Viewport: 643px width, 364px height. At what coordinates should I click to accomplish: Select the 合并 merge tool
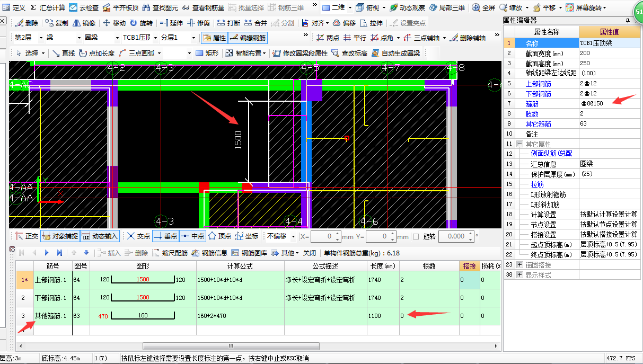click(256, 23)
